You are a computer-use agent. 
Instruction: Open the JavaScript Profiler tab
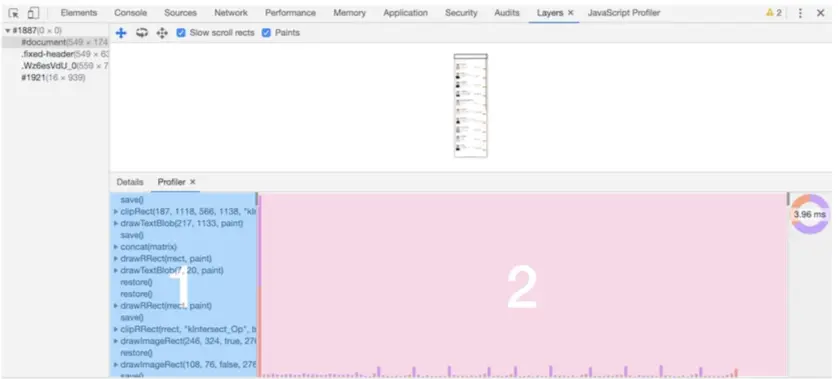pyautogui.click(x=624, y=13)
